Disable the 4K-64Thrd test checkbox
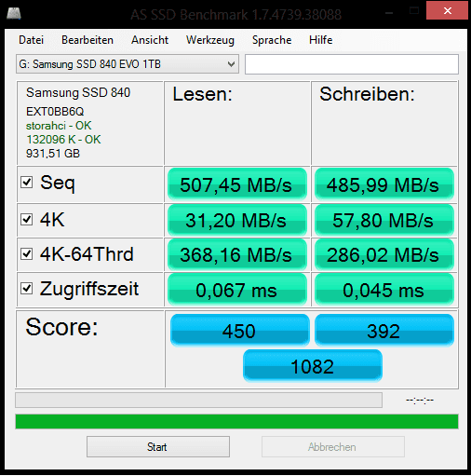This screenshot has height=476, width=471. pos(27,253)
